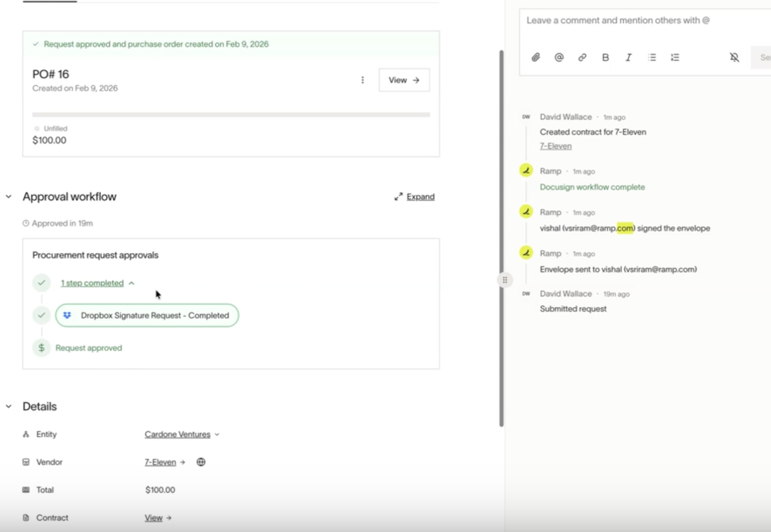This screenshot has height=532, width=771.
Task: Click the Ramp avatar beside signed the envelope
Action: point(526,212)
